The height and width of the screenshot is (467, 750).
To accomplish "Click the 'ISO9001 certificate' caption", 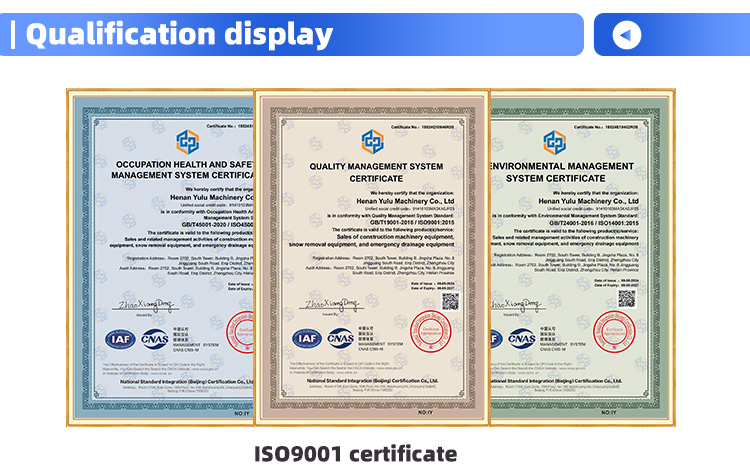I will [x=355, y=454].
